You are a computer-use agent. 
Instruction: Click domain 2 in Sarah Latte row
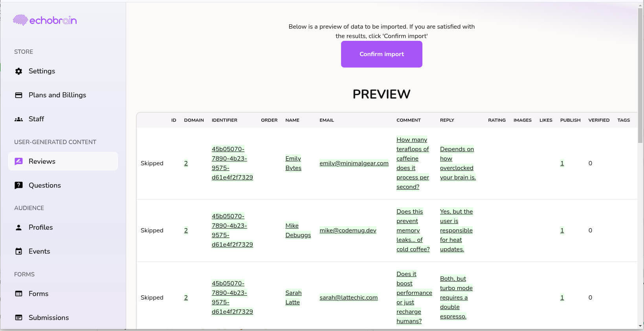point(186,298)
